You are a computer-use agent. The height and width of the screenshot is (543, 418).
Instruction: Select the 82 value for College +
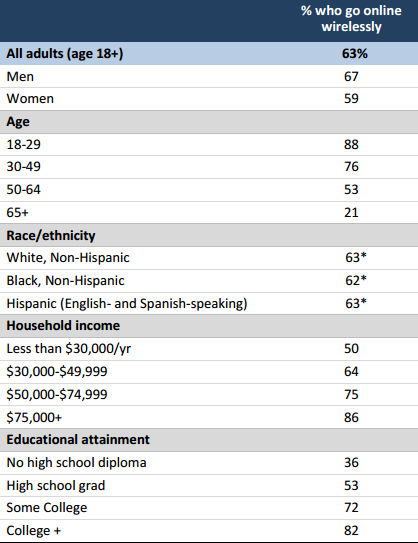tap(351, 531)
